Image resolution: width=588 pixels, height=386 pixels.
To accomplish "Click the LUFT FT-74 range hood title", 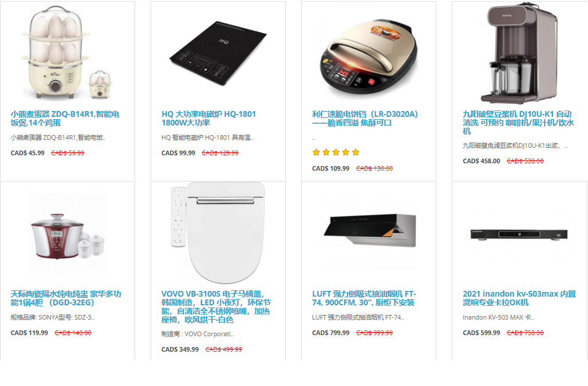I will point(364,298).
